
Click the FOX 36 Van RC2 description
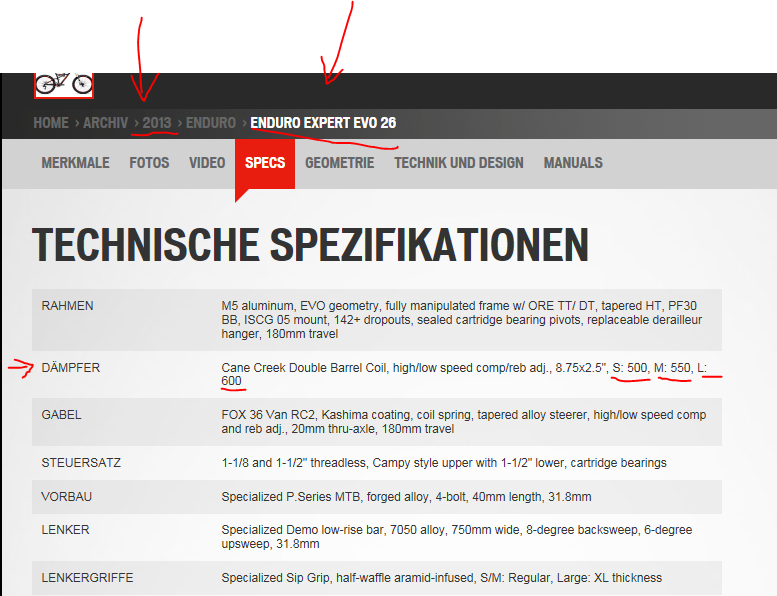click(464, 422)
